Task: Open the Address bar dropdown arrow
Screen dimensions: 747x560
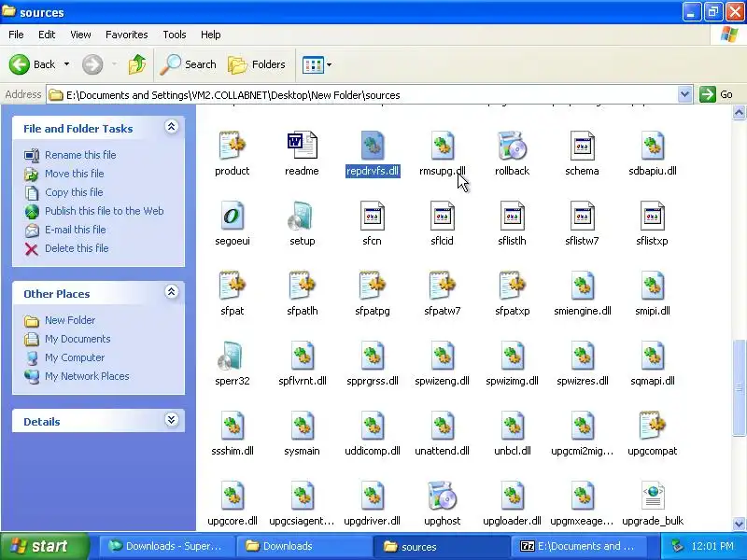Action: (x=684, y=94)
